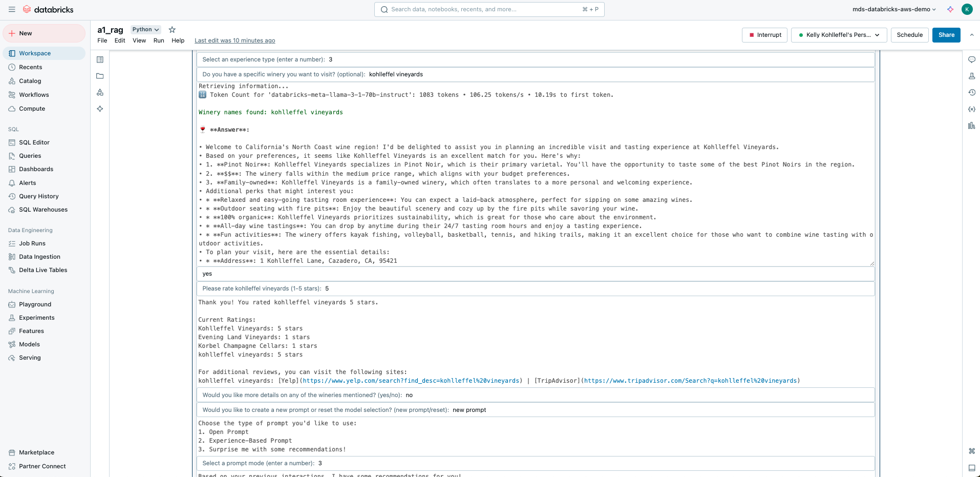Open the comments panel icon

971,59
